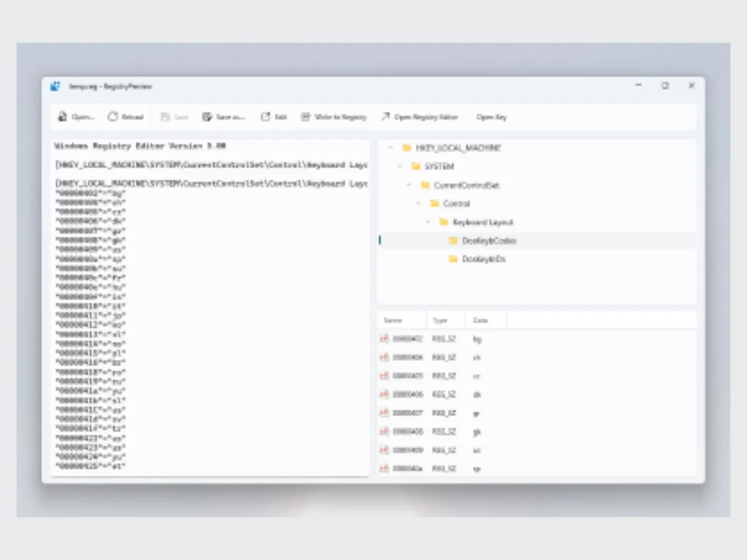The width and height of the screenshot is (747, 560).
Task: Click Write to Registry in the toolbar
Action: [x=333, y=117]
